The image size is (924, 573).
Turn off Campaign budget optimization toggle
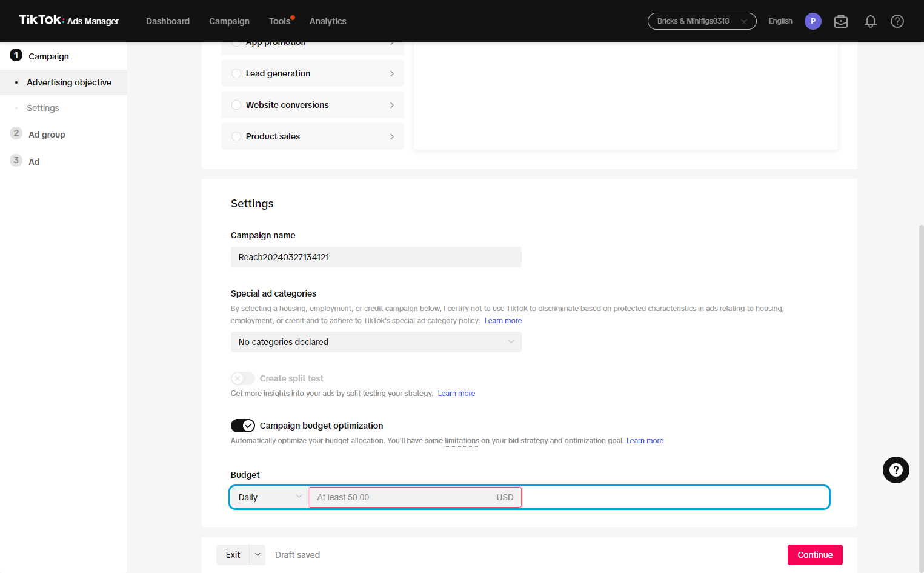tap(243, 426)
